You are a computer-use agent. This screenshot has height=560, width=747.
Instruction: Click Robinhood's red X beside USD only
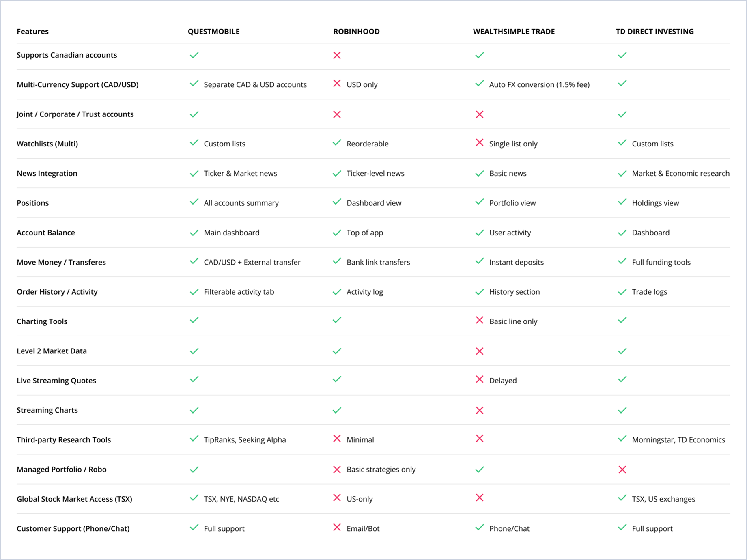pyautogui.click(x=337, y=84)
